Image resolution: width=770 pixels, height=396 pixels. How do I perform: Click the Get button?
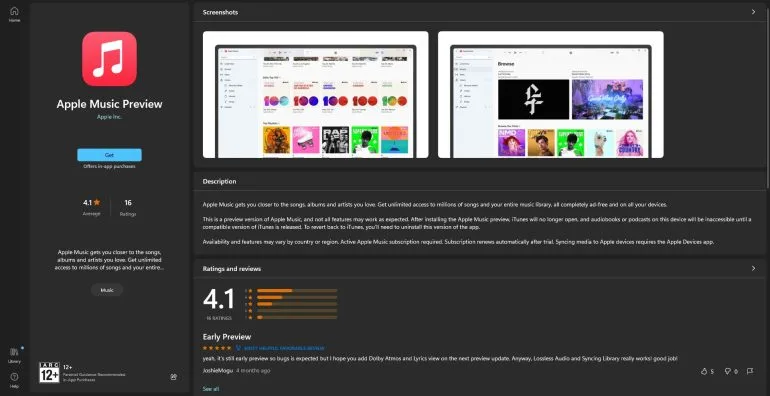pos(109,155)
